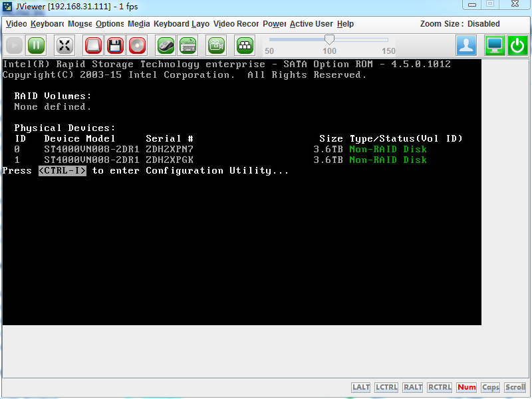Open the Mouse menu
The width and height of the screenshot is (532, 399).
pyautogui.click(x=80, y=24)
